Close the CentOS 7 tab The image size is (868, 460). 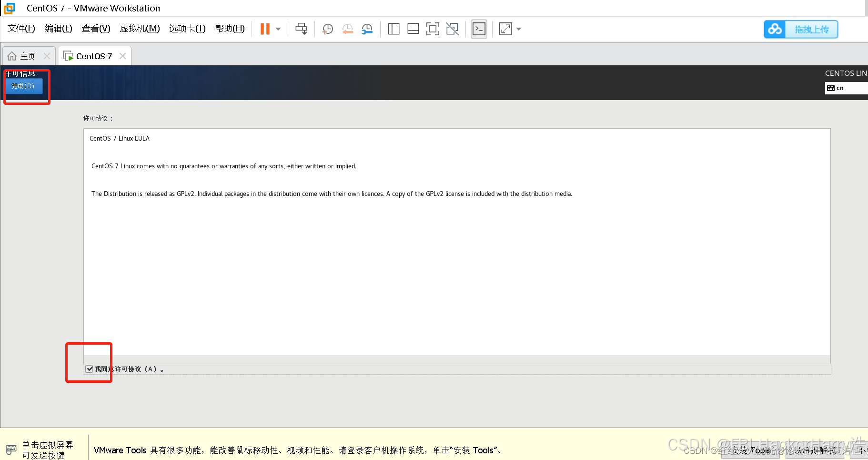coord(122,56)
